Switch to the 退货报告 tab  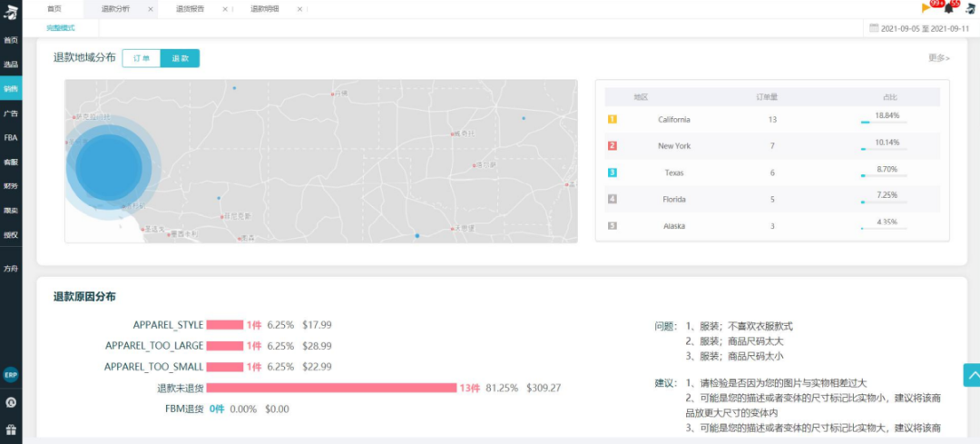[x=190, y=9]
